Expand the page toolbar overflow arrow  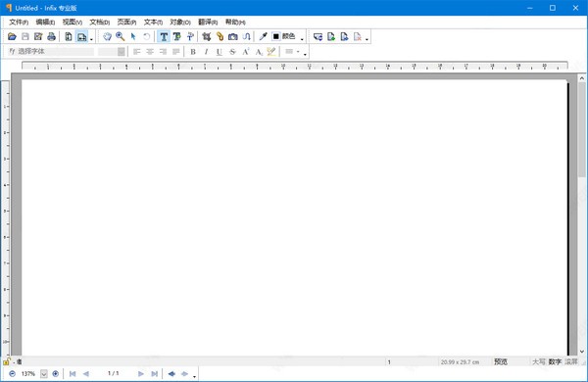point(367,39)
